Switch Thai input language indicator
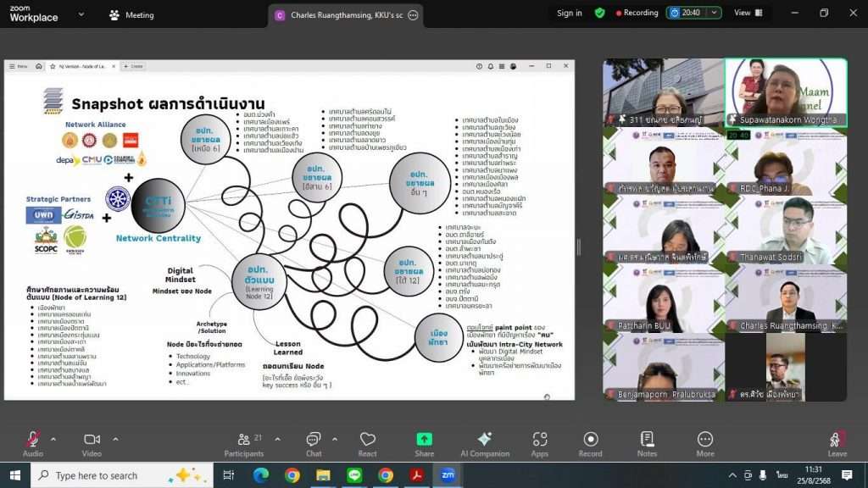Screen dimensions: 868x488 click(782, 475)
